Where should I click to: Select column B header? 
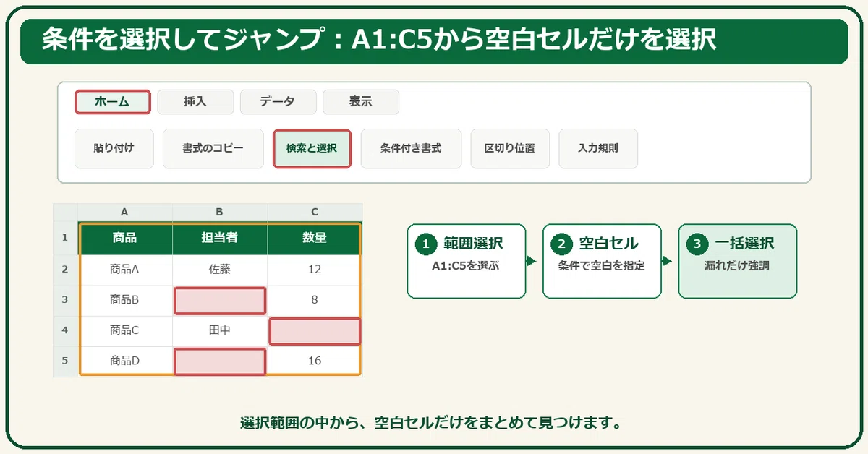[x=220, y=213]
